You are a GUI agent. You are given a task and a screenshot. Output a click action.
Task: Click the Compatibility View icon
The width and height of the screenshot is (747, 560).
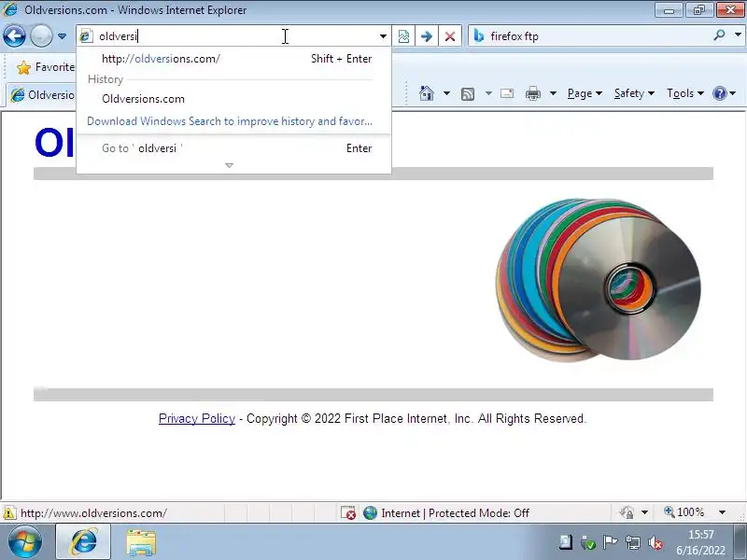[x=403, y=36]
